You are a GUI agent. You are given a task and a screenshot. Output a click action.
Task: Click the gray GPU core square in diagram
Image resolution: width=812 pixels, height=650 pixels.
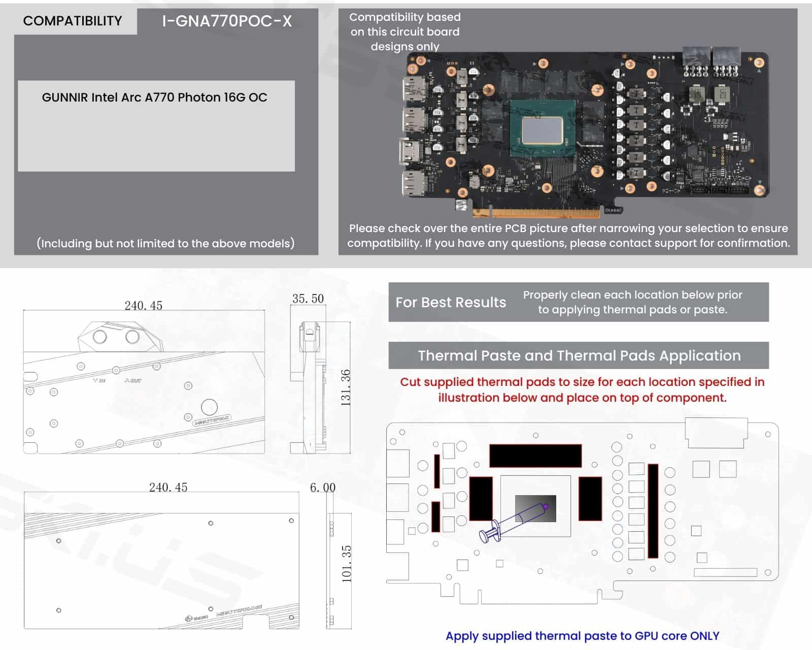[535, 509]
